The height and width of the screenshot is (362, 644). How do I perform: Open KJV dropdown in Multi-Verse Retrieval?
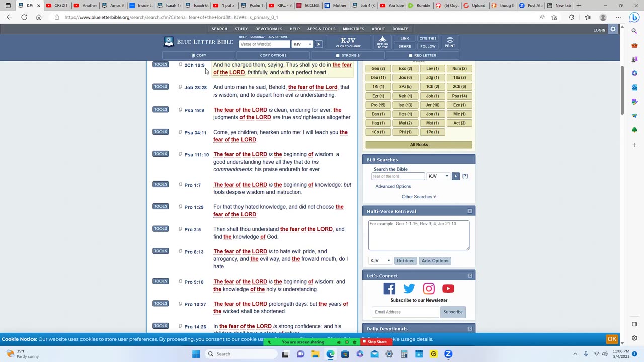tap(380, 261)
